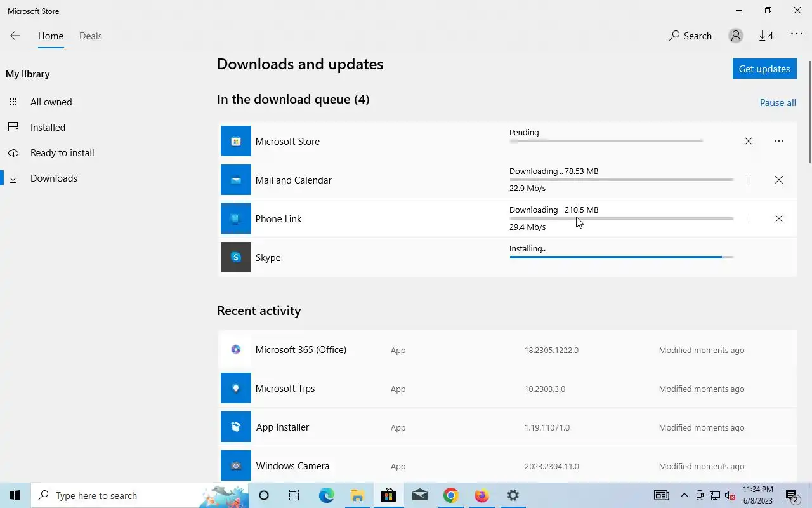Click the Microsoft Store app icon in queue
The image size is (812, 508).
[236, 141]
